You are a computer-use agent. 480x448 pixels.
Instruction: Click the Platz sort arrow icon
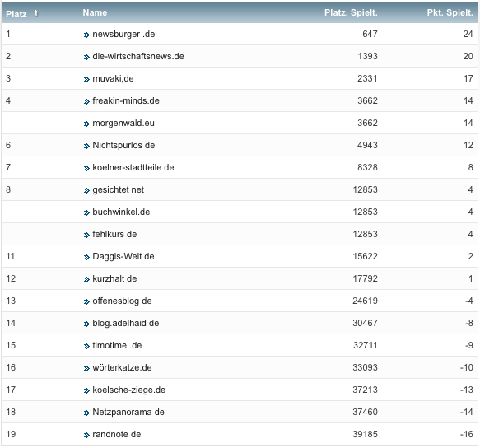[x=36, y=13]
